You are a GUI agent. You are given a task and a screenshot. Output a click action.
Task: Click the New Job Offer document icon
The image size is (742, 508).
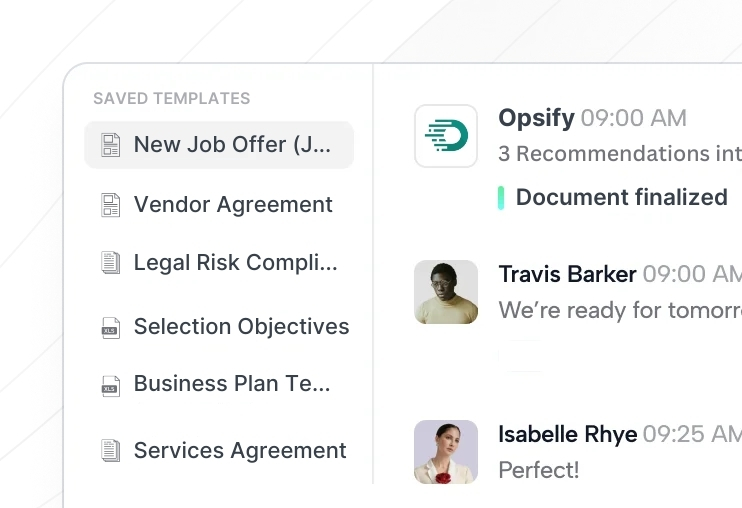110,145
